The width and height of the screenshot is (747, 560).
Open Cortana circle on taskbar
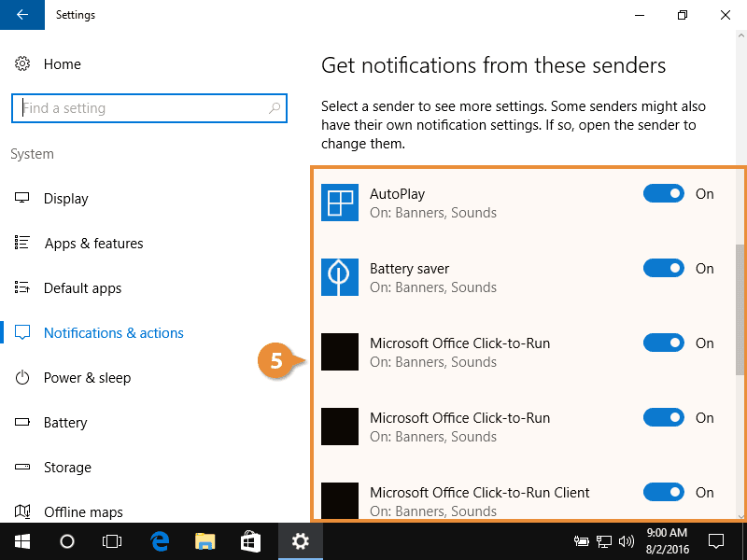tap(66, 541)
